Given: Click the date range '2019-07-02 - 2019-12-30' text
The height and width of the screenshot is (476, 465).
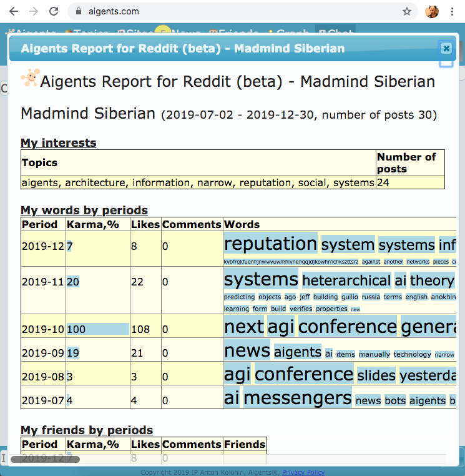Looking at the screenshot, I should coord(239,115).
